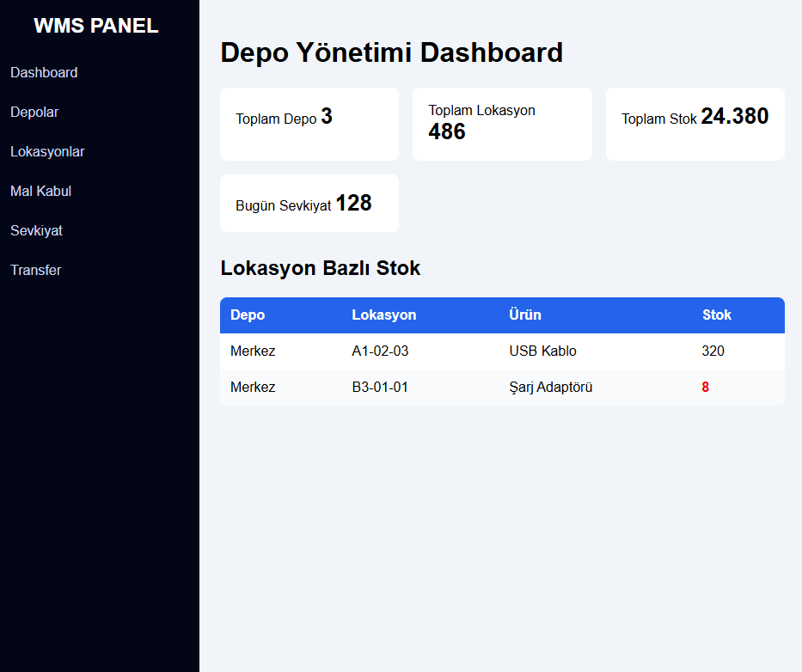Navigate to the Sevkiyat section

36,231
